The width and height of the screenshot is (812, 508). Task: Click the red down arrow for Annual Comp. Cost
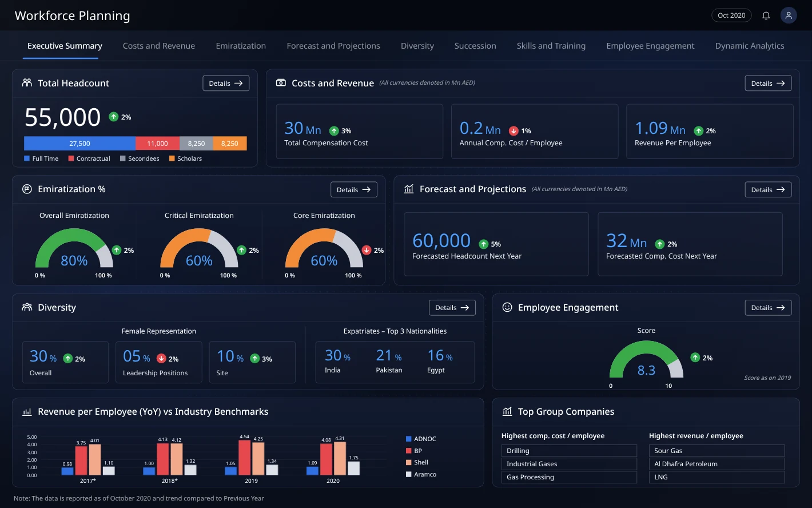click(x=514, y=131)
